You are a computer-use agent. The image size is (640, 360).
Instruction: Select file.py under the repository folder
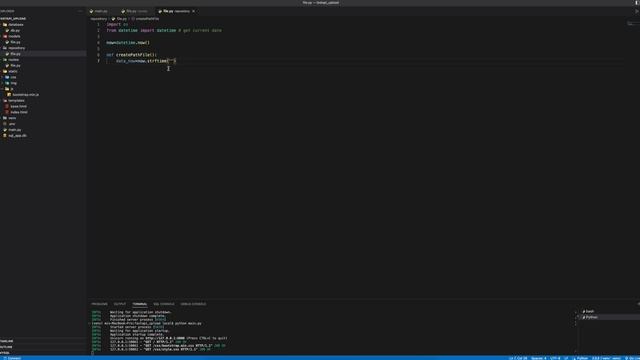tap(15, 54)
